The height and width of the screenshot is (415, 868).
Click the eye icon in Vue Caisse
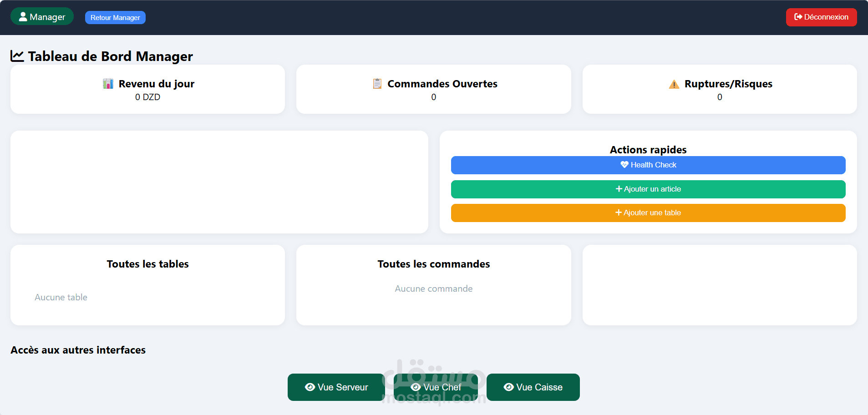(x=509, y=387)
